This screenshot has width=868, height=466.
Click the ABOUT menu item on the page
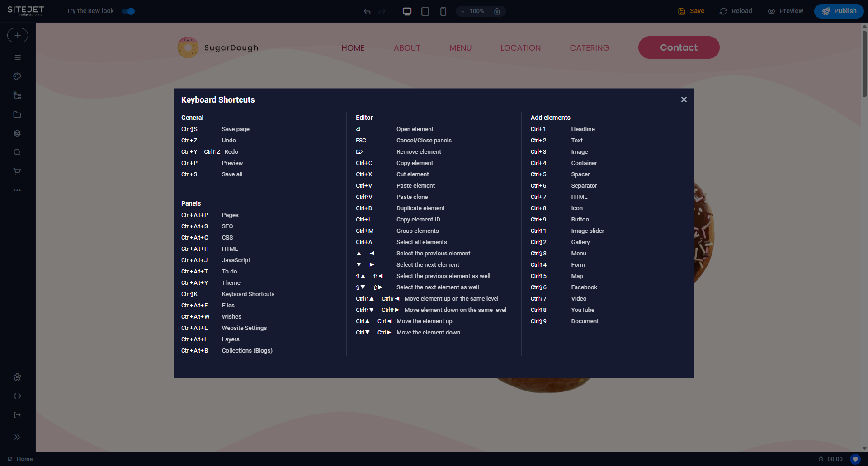click(407, 48)
